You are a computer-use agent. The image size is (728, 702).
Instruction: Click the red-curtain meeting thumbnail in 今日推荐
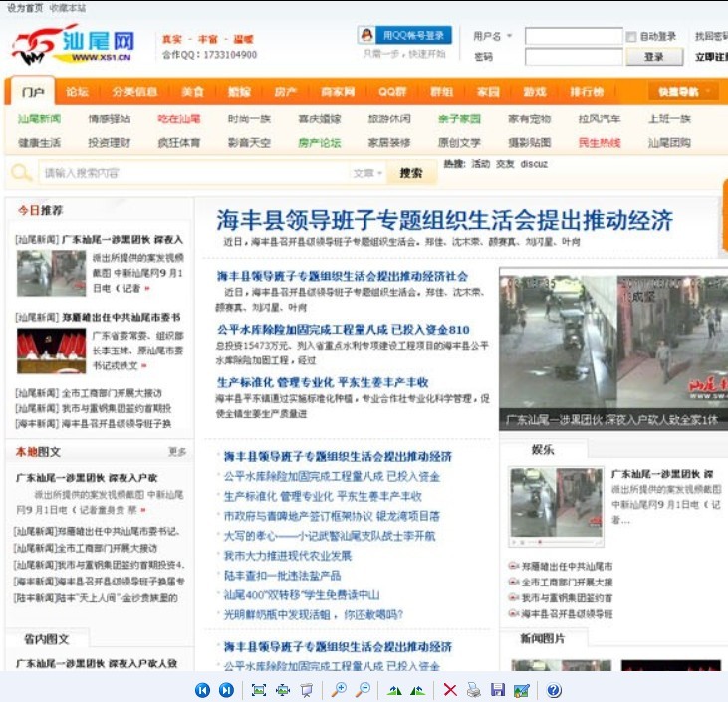click(52, 351)
